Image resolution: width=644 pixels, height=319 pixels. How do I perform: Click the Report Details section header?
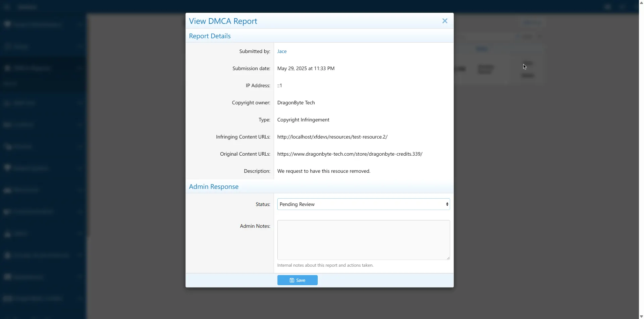coord(210,36)
